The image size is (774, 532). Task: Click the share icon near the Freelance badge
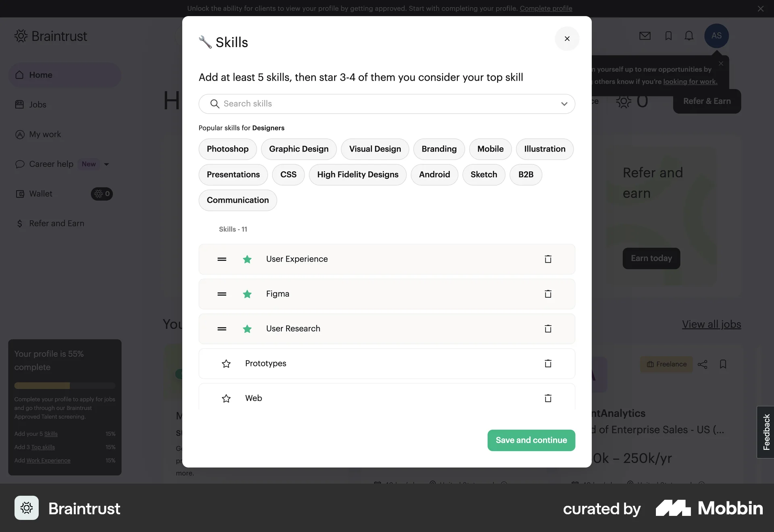pos(703,364)
